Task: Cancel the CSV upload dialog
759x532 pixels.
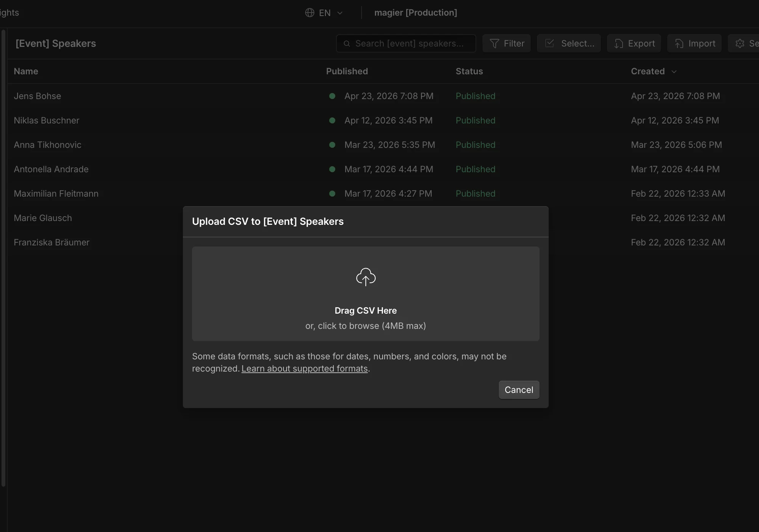Action: [x=519, y=390]
